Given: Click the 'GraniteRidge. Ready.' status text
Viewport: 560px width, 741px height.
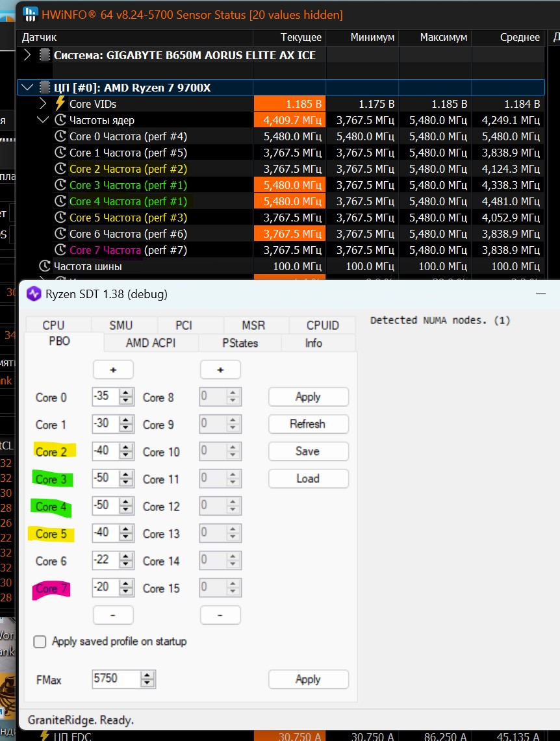Looking at the screenshot, I should point(81,720).
